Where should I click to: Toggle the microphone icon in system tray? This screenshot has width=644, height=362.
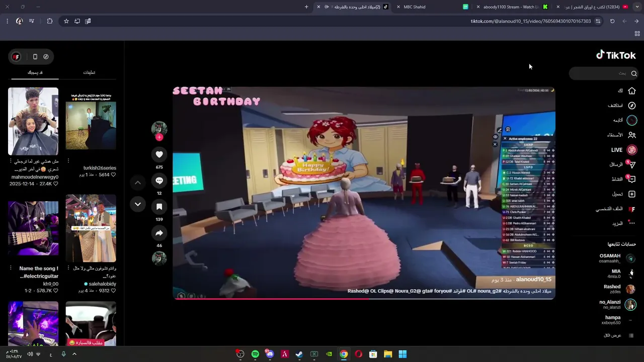coord(63,354)
